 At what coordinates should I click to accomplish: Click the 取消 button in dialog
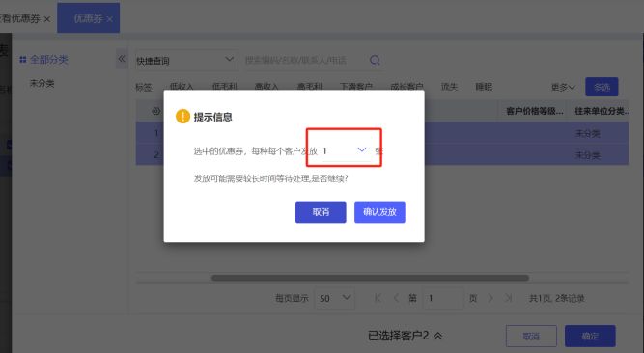click(x=321, y=212)
